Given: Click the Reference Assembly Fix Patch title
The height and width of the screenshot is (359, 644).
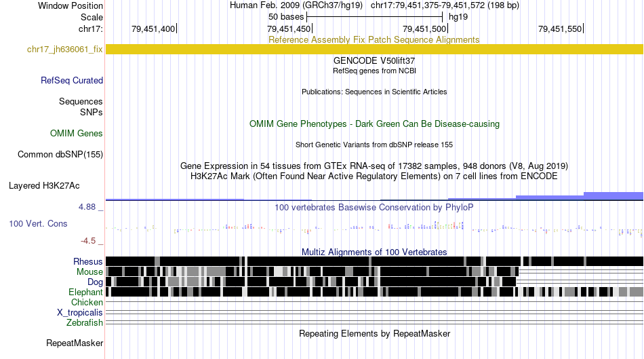Looking at the screenshot, I should click(x=374, y=39).
